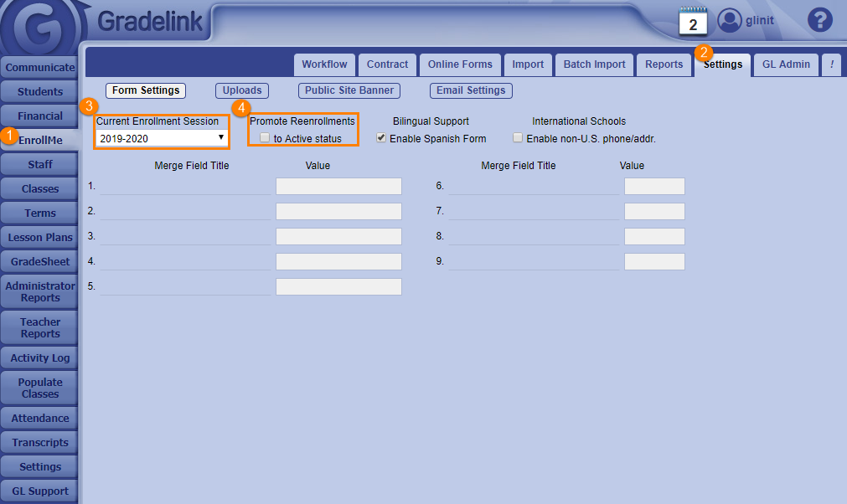This screenshot has width=847, height=504.
Task: Open the Batch Import tab
Action: [x=594, y=64]
